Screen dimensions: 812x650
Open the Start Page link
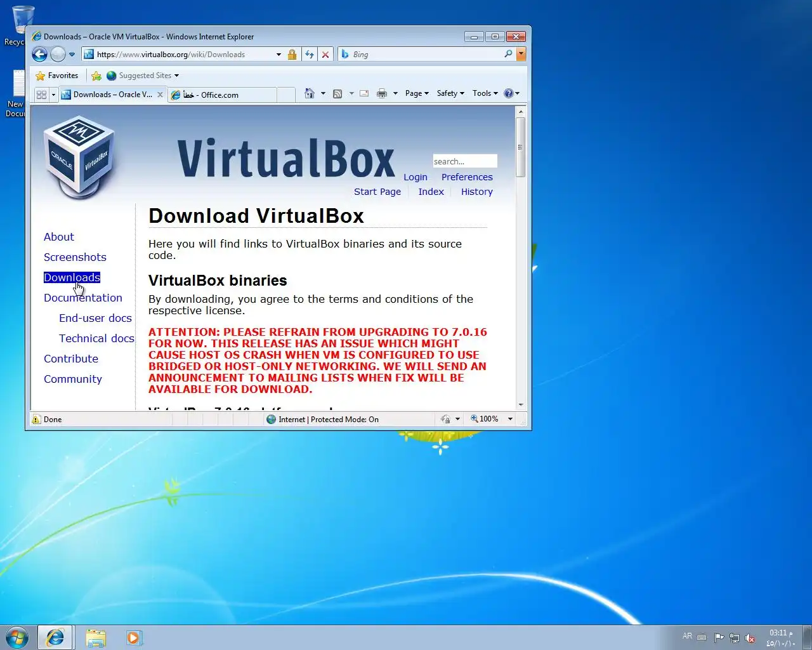click(x=377, y=192)
